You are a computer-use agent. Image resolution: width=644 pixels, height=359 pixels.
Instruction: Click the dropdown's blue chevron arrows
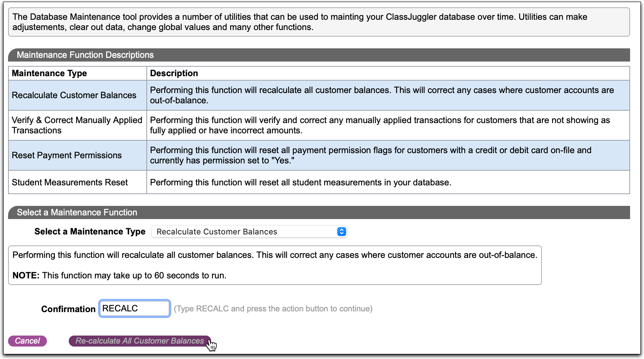coord(341,232)
